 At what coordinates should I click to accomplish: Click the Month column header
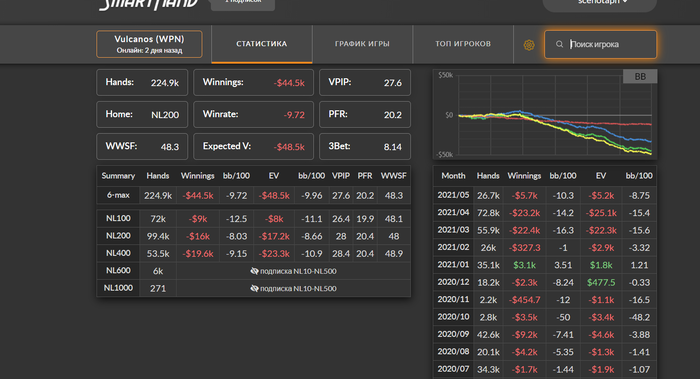pyautogui.click(x=453, y=176)
